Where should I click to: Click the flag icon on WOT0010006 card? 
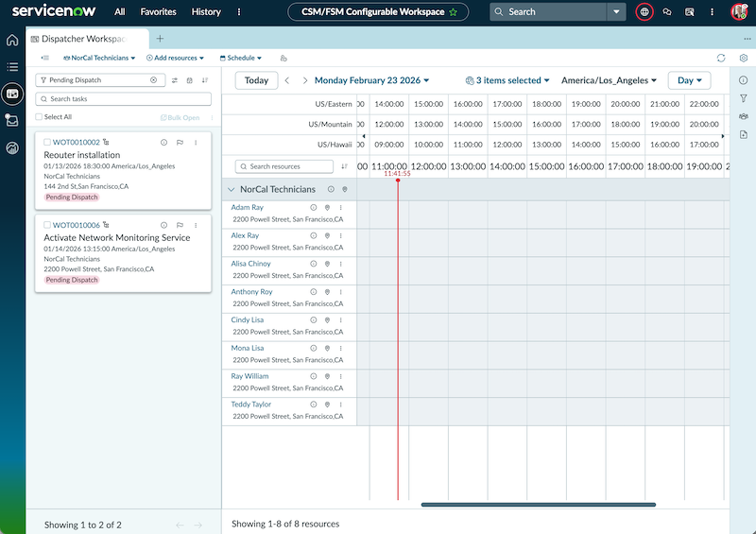180,225
